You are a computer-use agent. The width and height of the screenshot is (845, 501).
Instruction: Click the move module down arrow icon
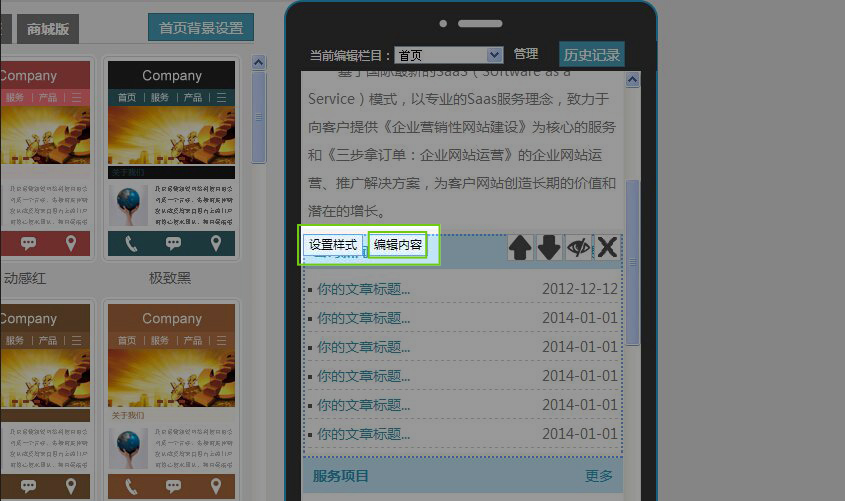coord(549,247)
